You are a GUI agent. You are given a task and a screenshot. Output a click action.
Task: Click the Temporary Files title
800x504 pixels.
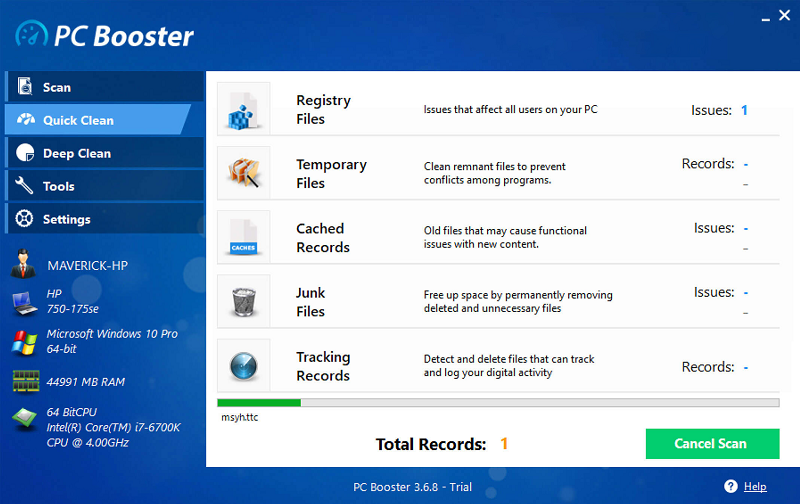coord(331,173)
